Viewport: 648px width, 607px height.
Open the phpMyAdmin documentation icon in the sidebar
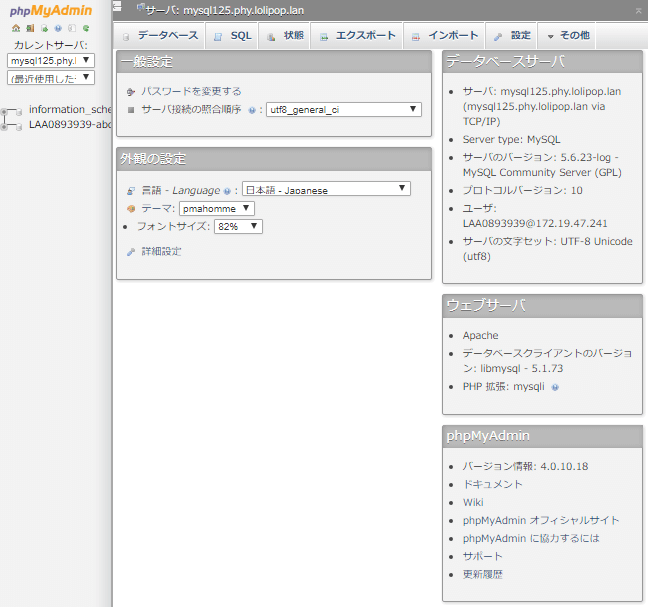(x=57, y=29)
